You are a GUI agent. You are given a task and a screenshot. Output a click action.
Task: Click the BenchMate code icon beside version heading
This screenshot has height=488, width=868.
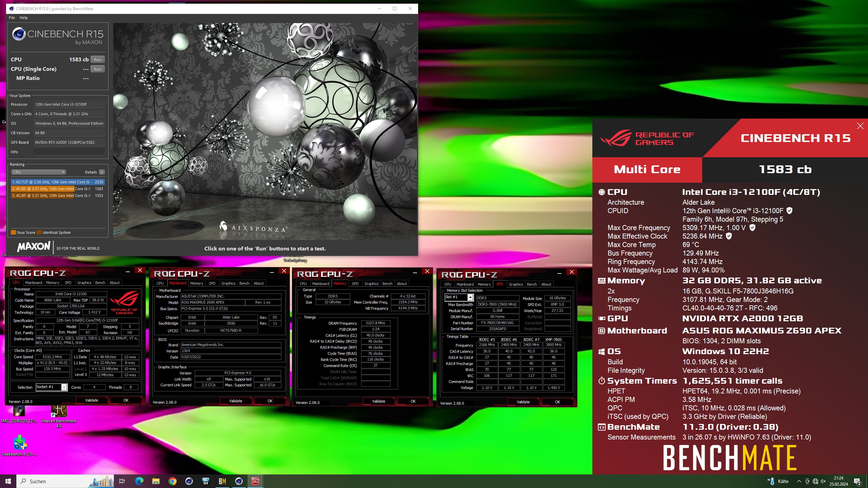[601, 427]
